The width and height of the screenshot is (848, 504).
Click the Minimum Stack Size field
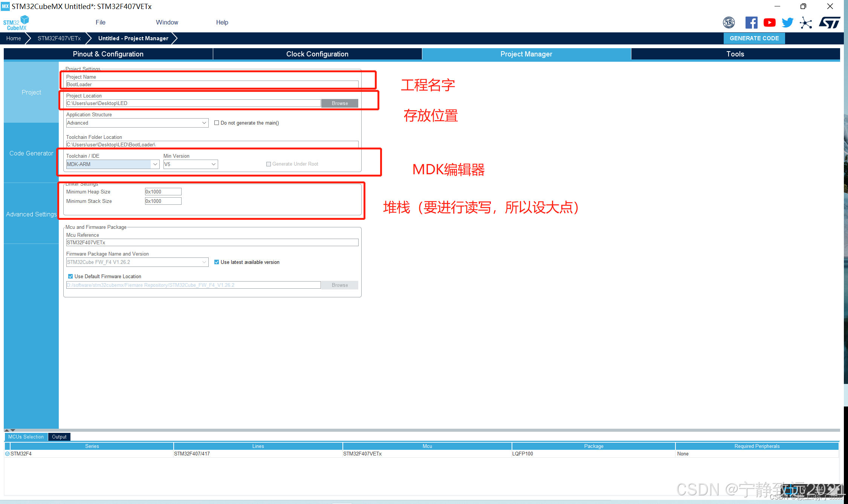tap(163, 201)
